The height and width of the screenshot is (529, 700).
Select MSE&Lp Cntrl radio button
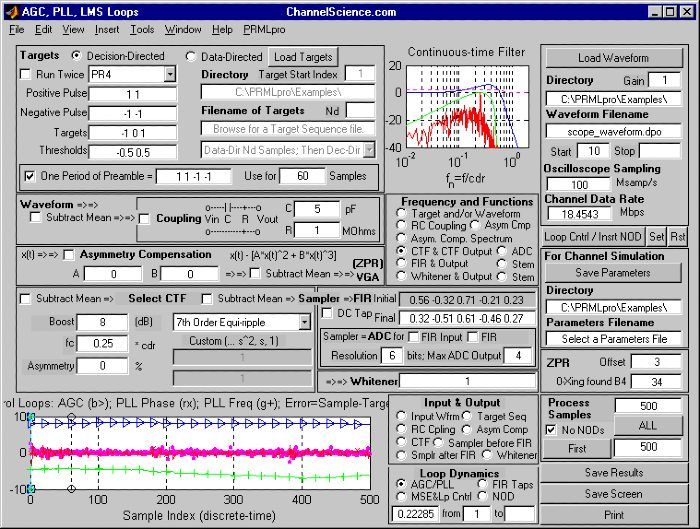point(401,496)
